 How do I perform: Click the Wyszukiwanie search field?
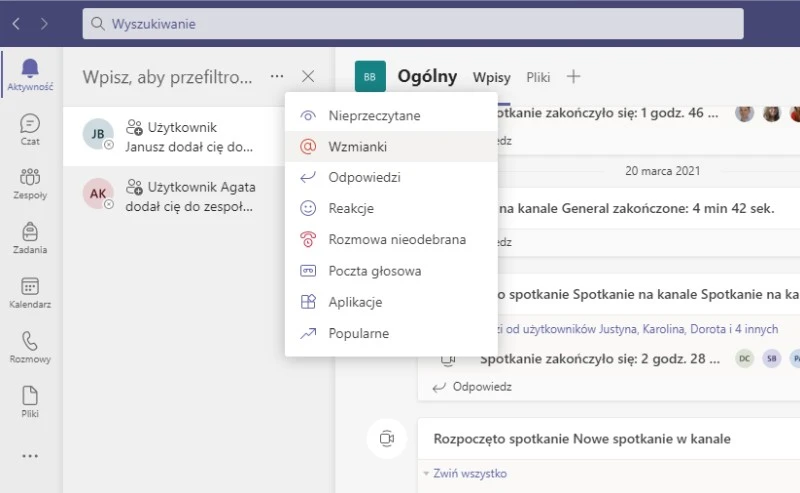(413, 23)
